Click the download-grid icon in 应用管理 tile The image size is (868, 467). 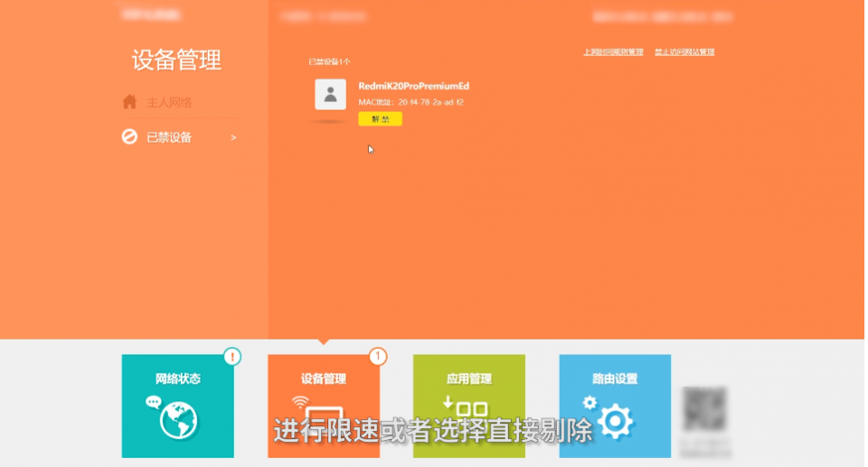tap(467, 406)
